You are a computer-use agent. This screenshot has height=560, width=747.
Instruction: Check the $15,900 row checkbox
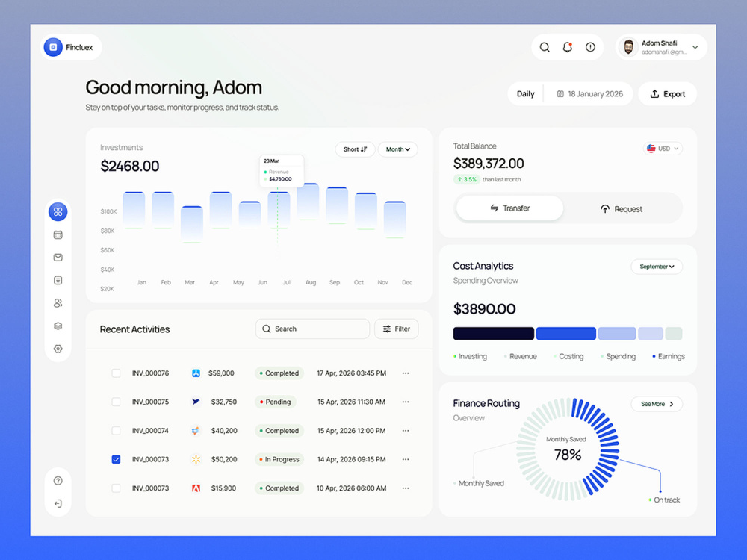(x=116, y=488)
